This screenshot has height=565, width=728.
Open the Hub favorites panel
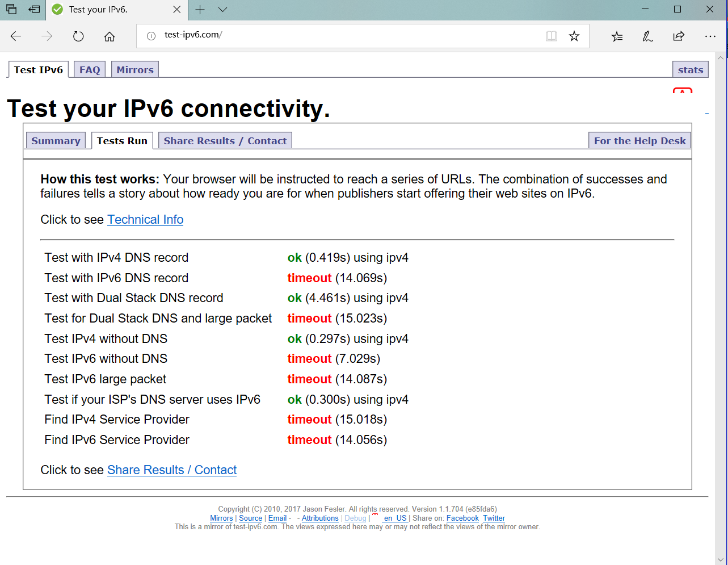(616, 36)
